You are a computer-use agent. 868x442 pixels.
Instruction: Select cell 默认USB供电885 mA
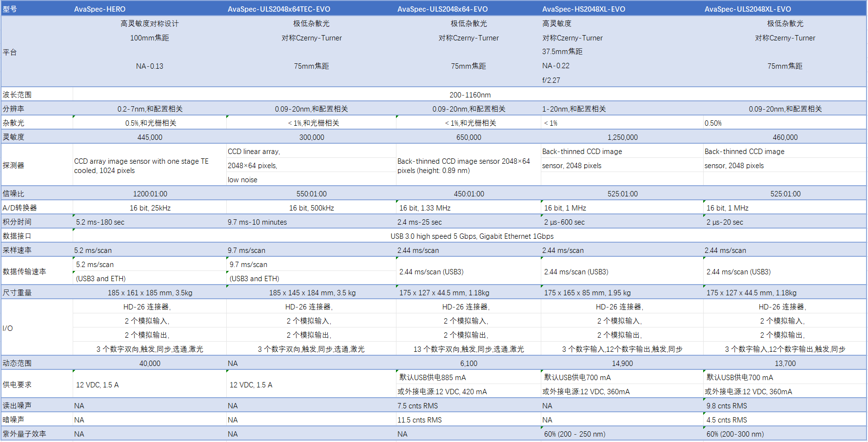[469, 377]
